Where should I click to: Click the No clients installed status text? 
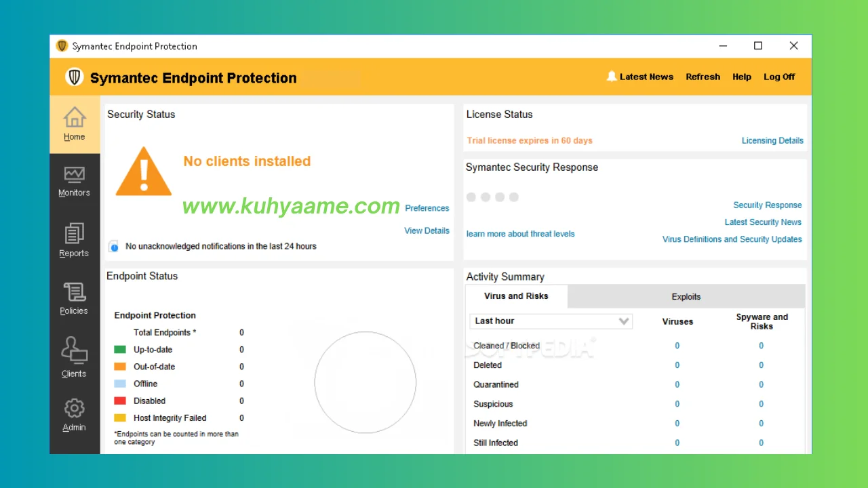point(247,161)
